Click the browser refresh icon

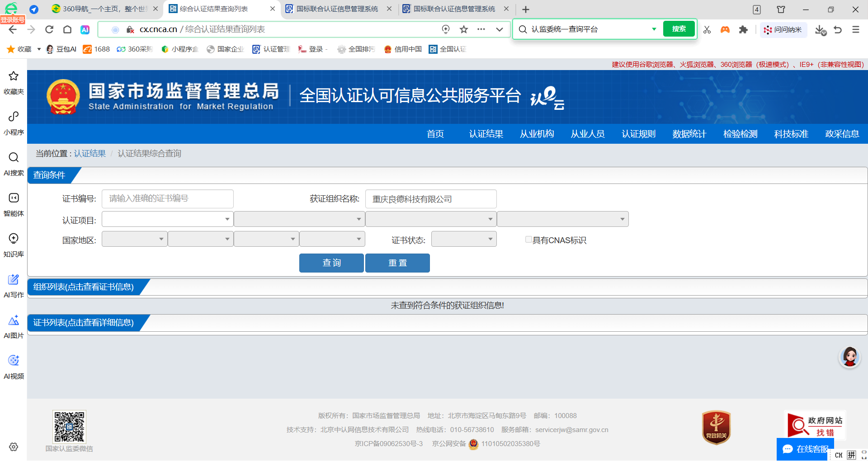pyautogui.click(x=49, y=29)
